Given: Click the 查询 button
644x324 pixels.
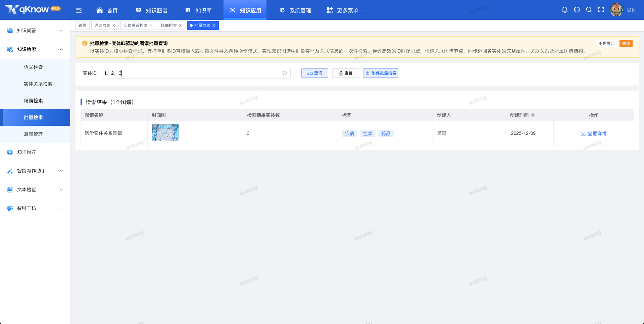Looking at the screenshot, I should click(x=314, y=73).
